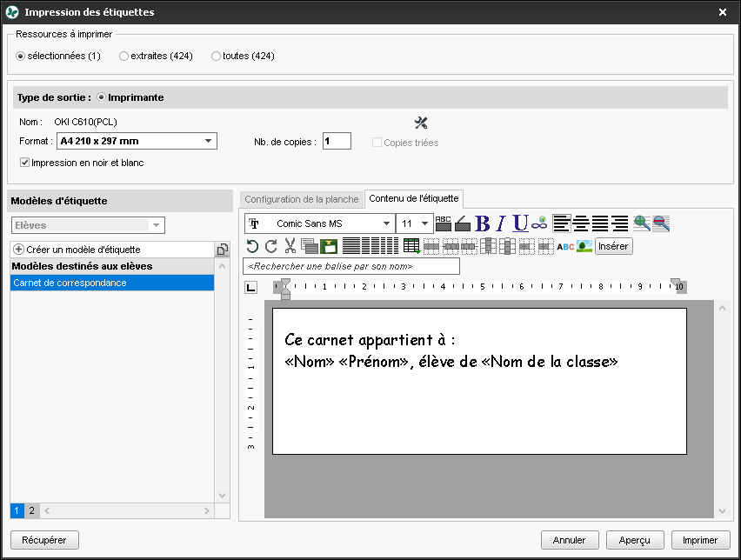Set text layout to three columns
This screenshot has width=741, height=560.
click(390, 246)
